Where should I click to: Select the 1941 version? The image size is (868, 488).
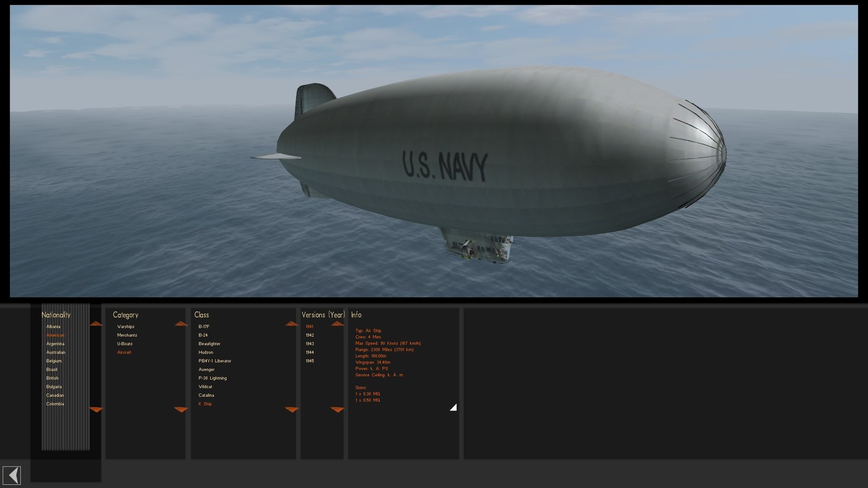310,326
